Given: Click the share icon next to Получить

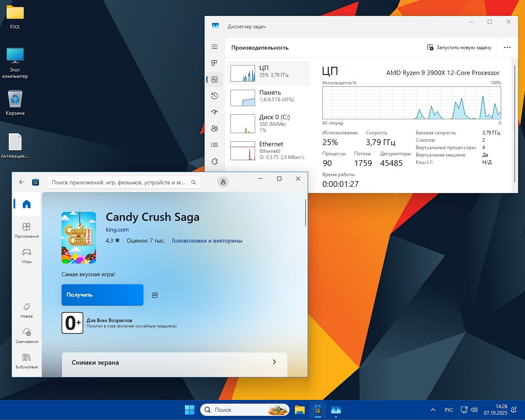Looking at the screenshot, I should click(155, 295).
